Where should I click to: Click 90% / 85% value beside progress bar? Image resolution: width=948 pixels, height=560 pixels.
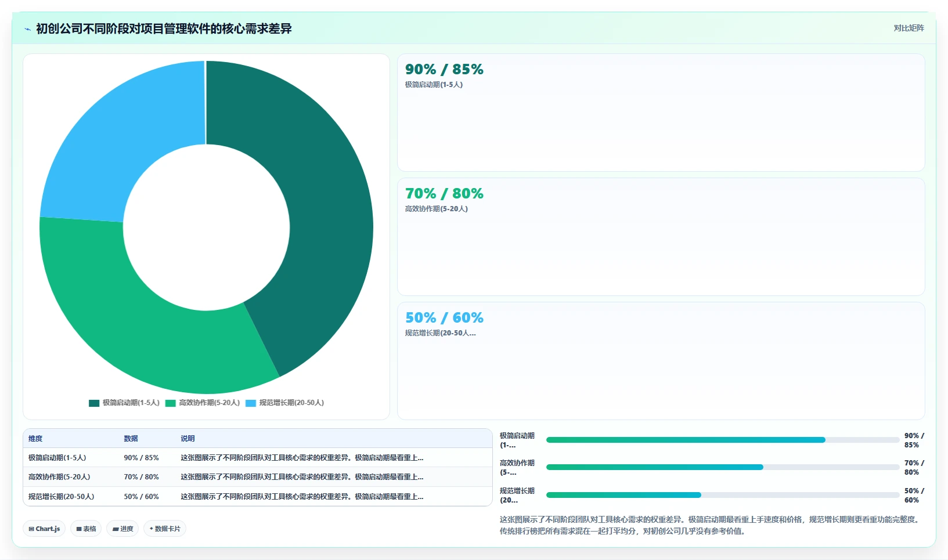(x=914, y=440)
